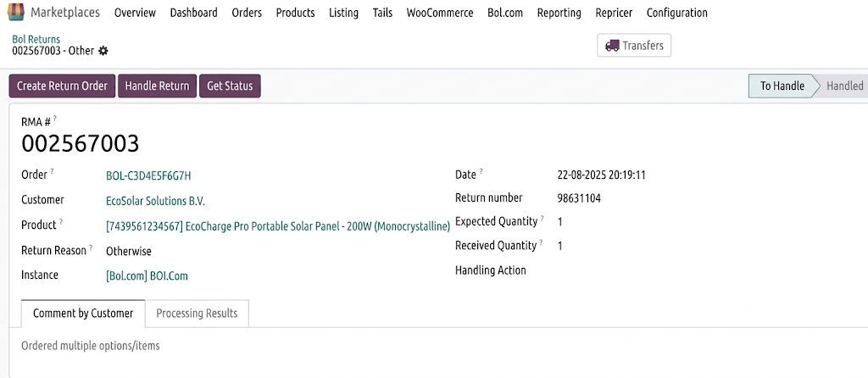Open the WooCommerce menu
Viewport: 868px width, 378px height.
pos(440,13)
